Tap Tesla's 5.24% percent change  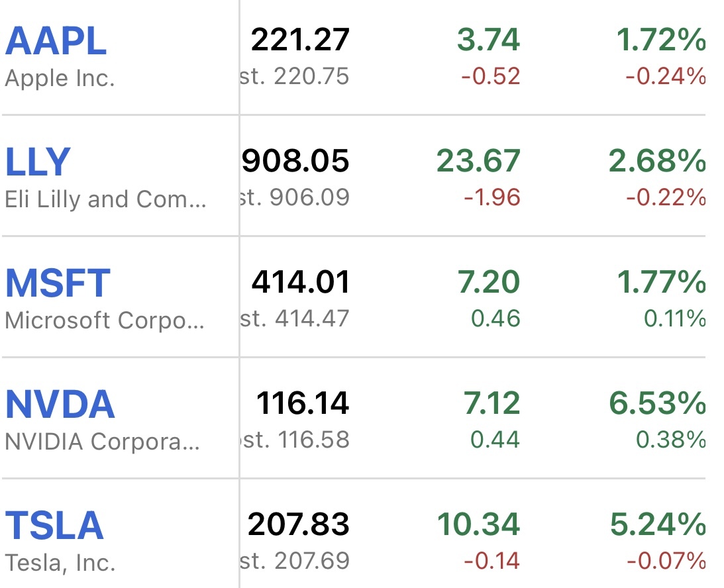click(657, 524)
